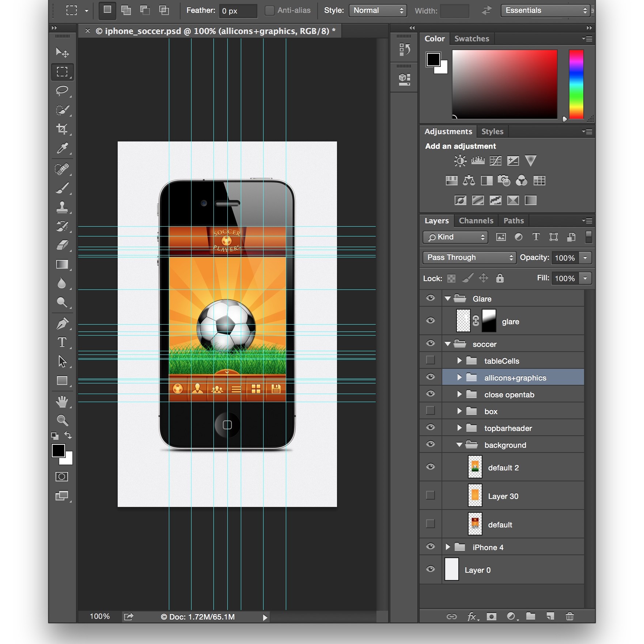Pick the Eyedropper tool
Viewport: 644px width, 644px height.
62,148
